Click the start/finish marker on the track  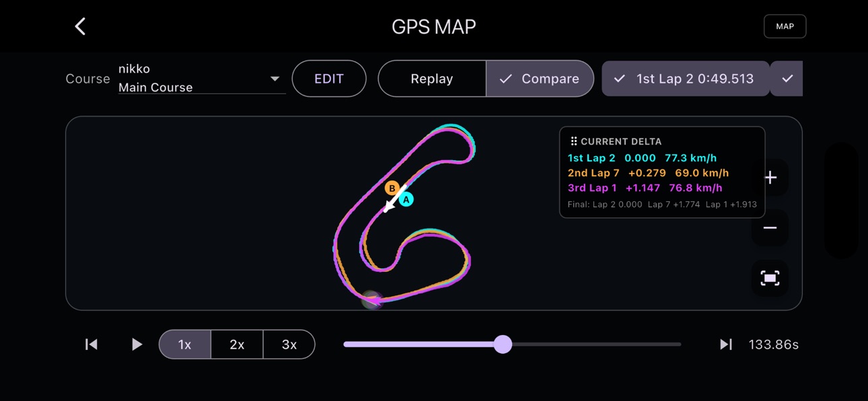coord(371,300)
